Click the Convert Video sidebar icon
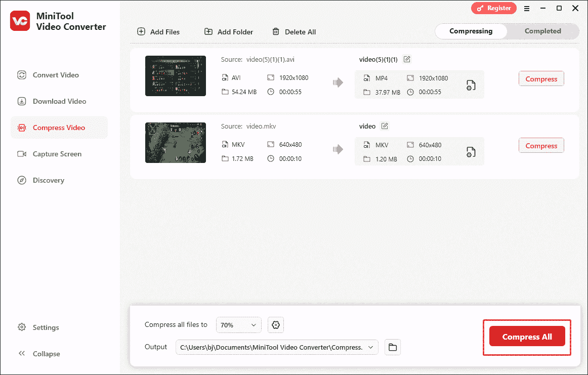Viewport: 588px width, 375px height. 22,75
